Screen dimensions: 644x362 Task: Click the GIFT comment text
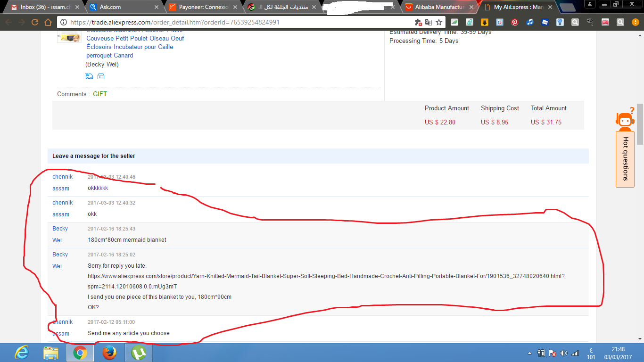pos(100,94)
